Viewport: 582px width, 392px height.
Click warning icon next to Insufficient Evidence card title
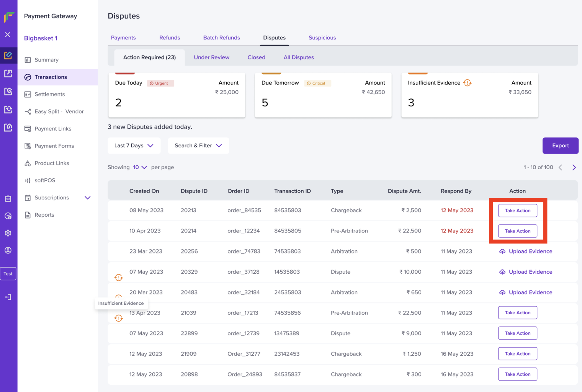click(x=467, y=83)
